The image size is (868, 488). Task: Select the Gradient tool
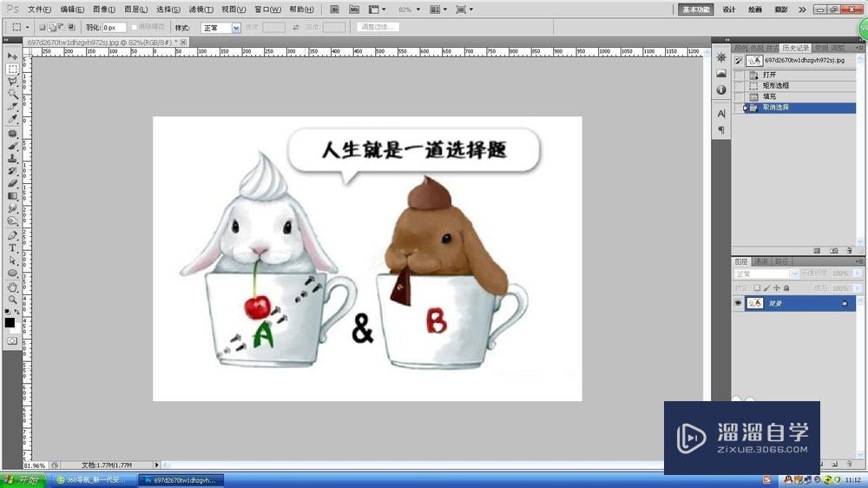tap(12, 195)
